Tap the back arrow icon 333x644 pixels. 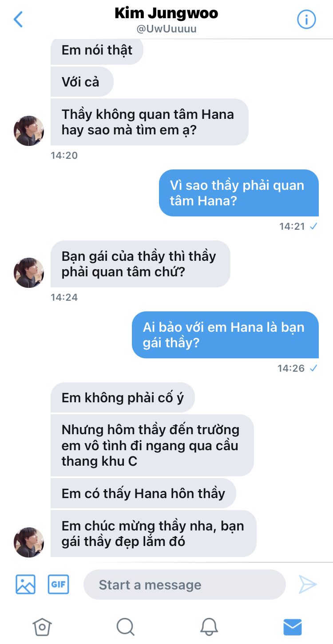[x=18, y=20]
